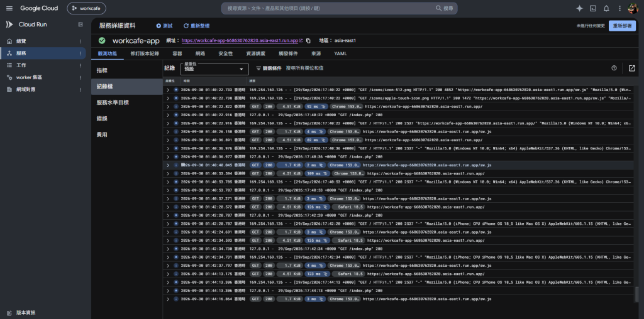The image size is (644, 319).
Task: Switch to the 安全性 tab
Action: pos(226,54)
